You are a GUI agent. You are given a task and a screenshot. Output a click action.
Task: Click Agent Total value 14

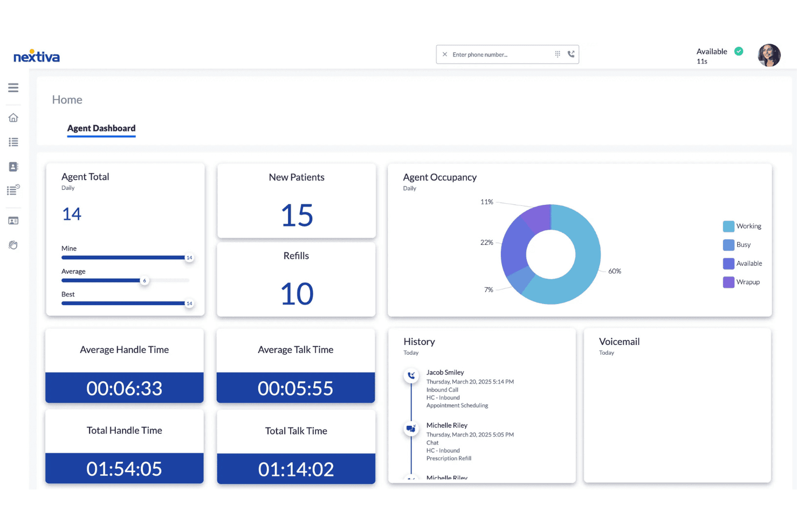pos(72,215)
